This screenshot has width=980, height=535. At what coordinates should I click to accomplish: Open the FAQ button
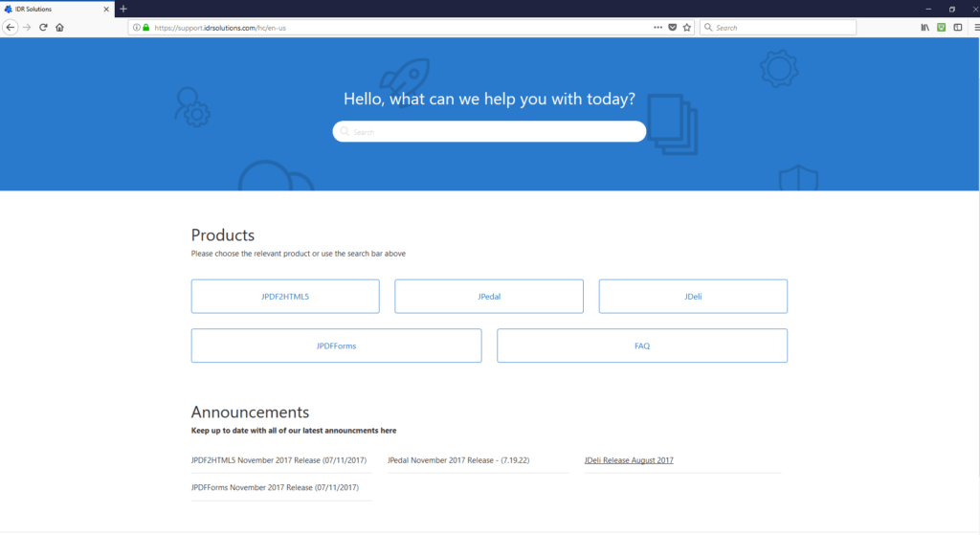642,346
